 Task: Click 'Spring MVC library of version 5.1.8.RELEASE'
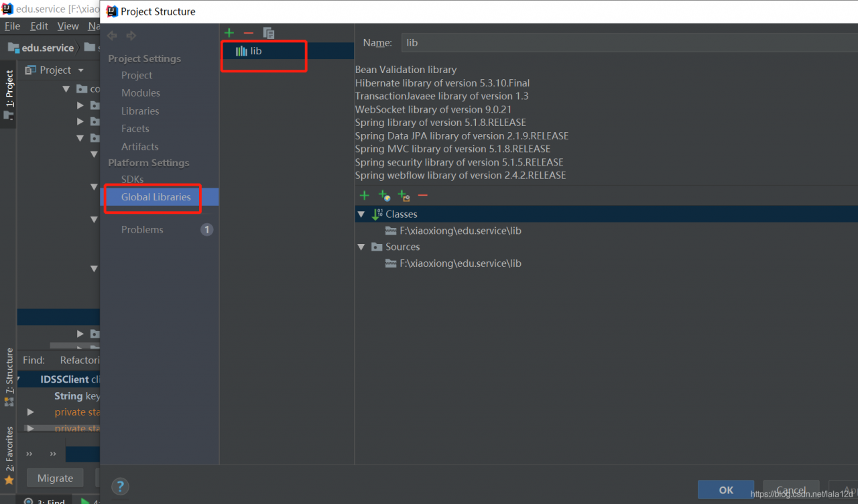[453, 149]
